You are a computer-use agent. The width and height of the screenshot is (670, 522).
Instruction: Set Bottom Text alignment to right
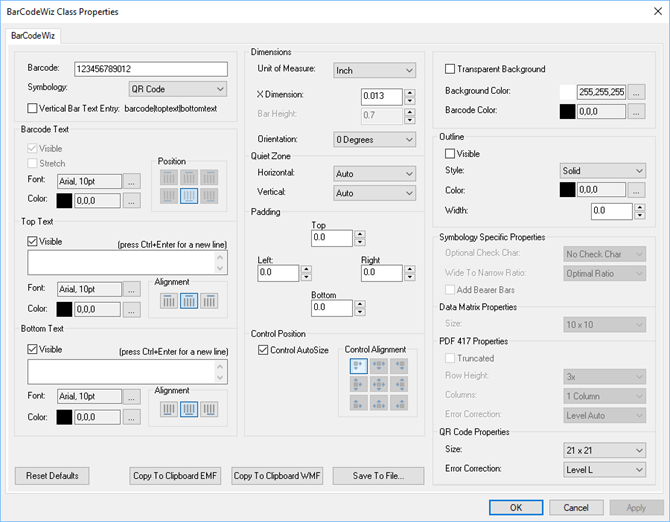pos(209,409)
